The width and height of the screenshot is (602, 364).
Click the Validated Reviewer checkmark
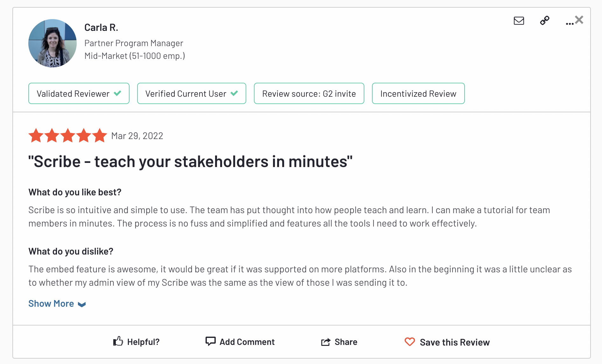pos(117,93)
